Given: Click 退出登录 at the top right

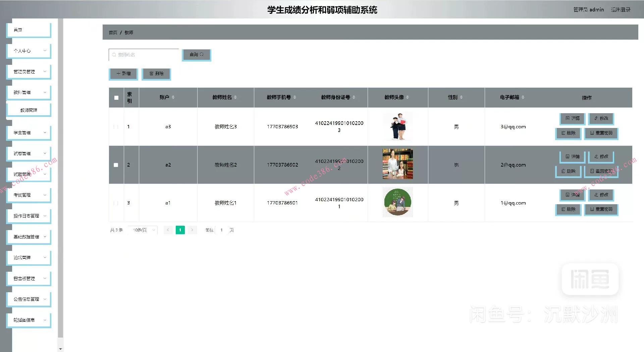Looking at the screenshot, I should (x=621, y=9).
